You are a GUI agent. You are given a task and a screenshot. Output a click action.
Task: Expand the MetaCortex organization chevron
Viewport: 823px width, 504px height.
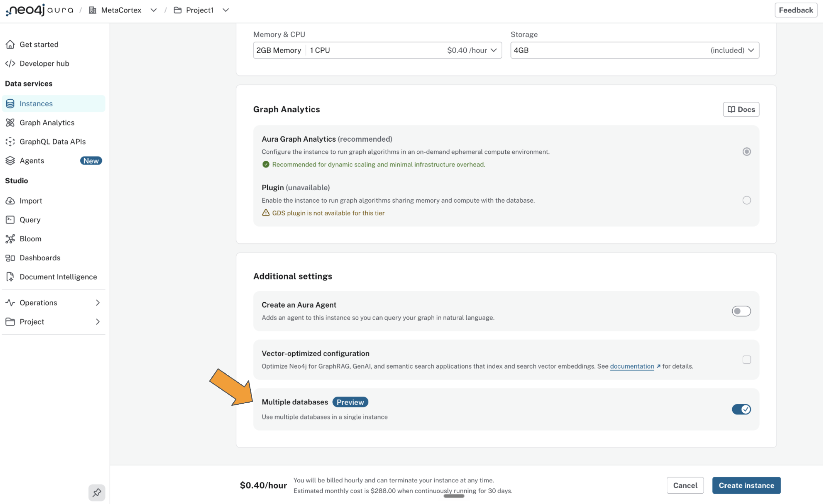(x=154, y=10)
